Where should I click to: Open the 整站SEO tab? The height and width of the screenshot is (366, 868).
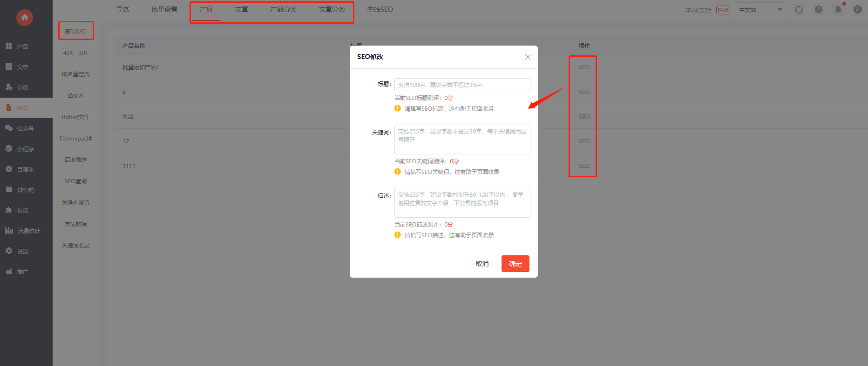(380, 9)
